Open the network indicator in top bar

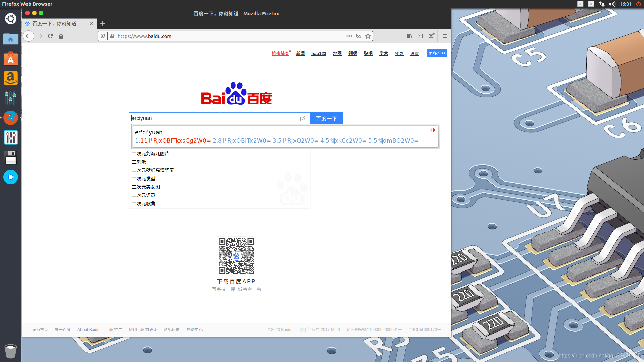tap(602, 4)
